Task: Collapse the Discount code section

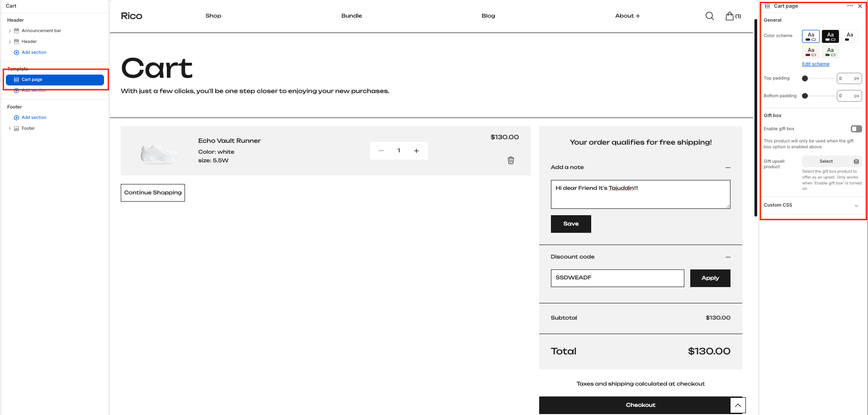Action: [x=728, y=257]
